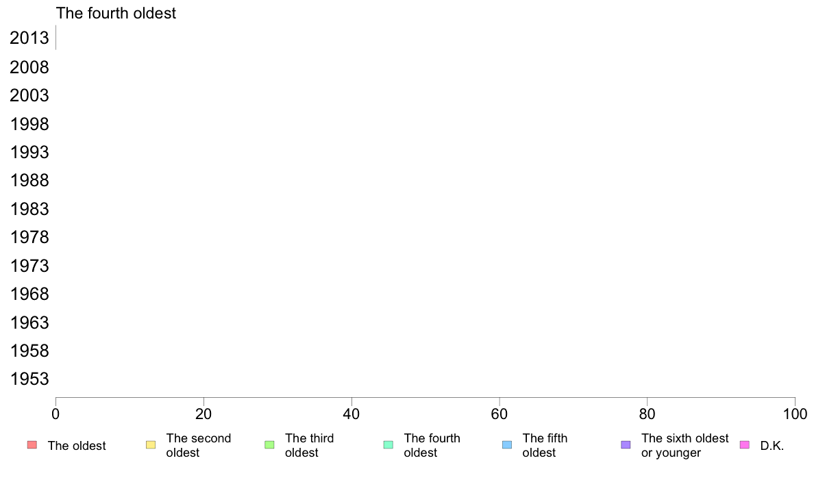814x504 pixels.
Task: Click the 1978 year label
Action: point(29,237)
